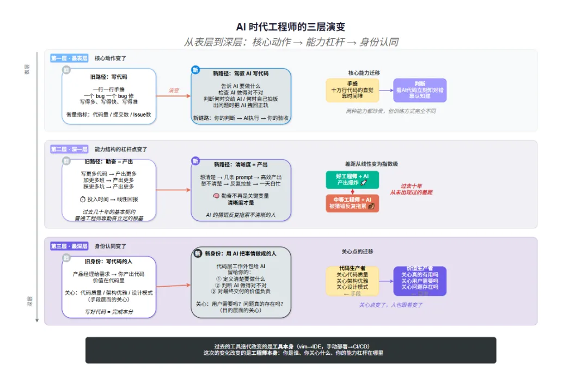Click the 新路径：驾驭 AI 写代码 heading
The height and width of the screenshot is (369, 588).
point(241,73)
